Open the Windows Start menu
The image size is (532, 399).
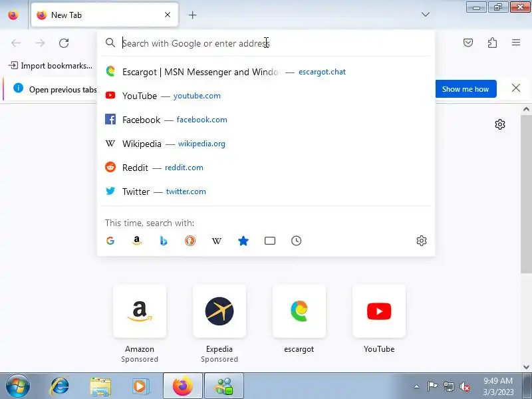tap(18, 386)
